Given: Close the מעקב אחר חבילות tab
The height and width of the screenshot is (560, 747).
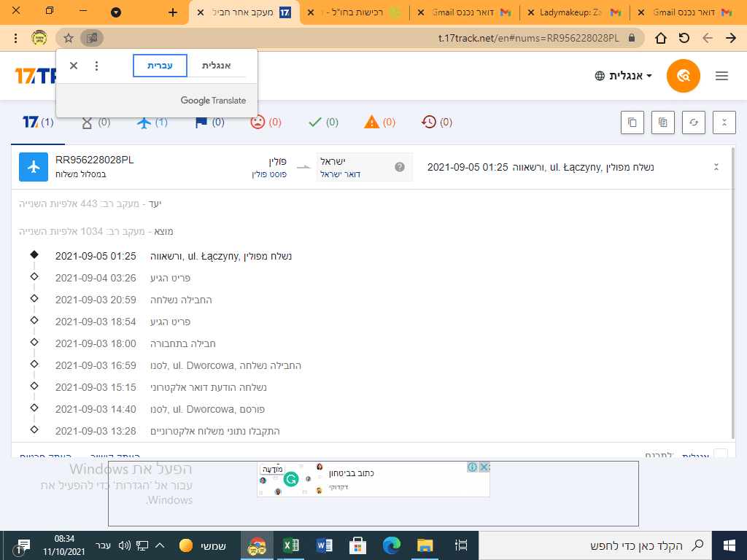Looking at the screenshot, I should point(201,12).
